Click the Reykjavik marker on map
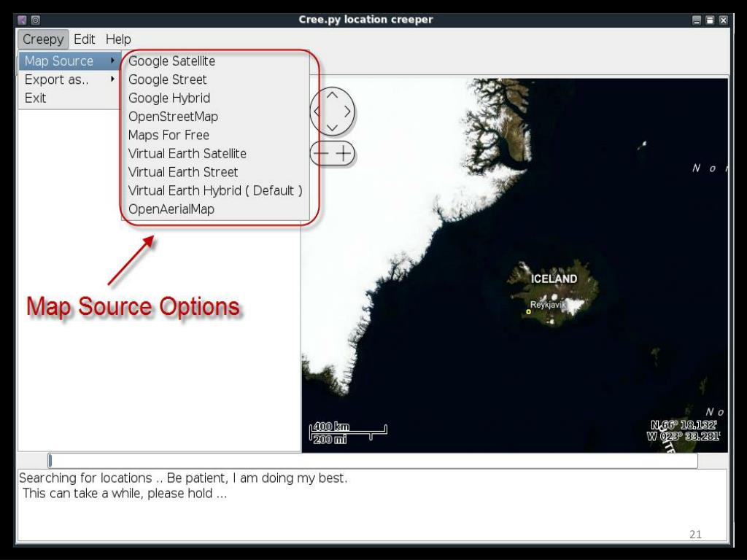 click(528, 312)
